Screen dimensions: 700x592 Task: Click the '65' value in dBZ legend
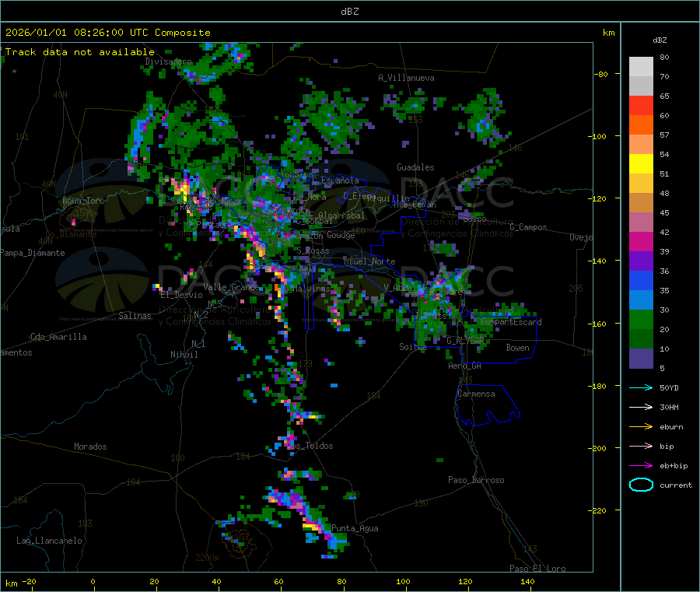[664, 96]
